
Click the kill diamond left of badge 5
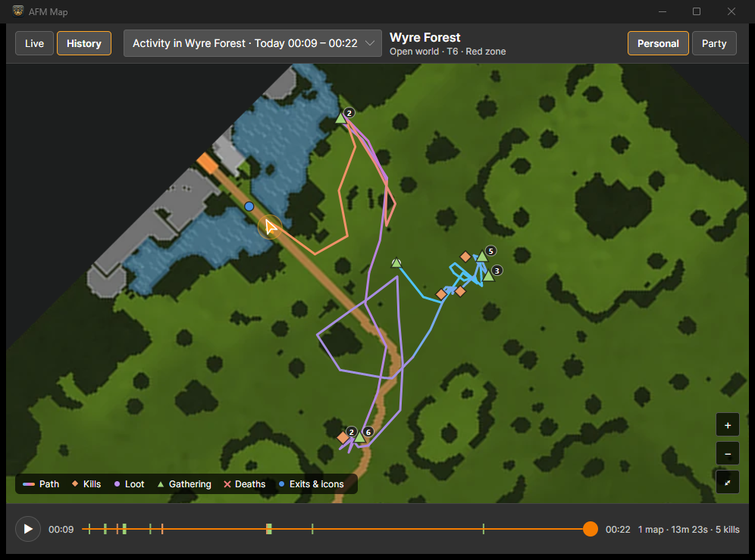pyautogui.click(x=465, y=257)
